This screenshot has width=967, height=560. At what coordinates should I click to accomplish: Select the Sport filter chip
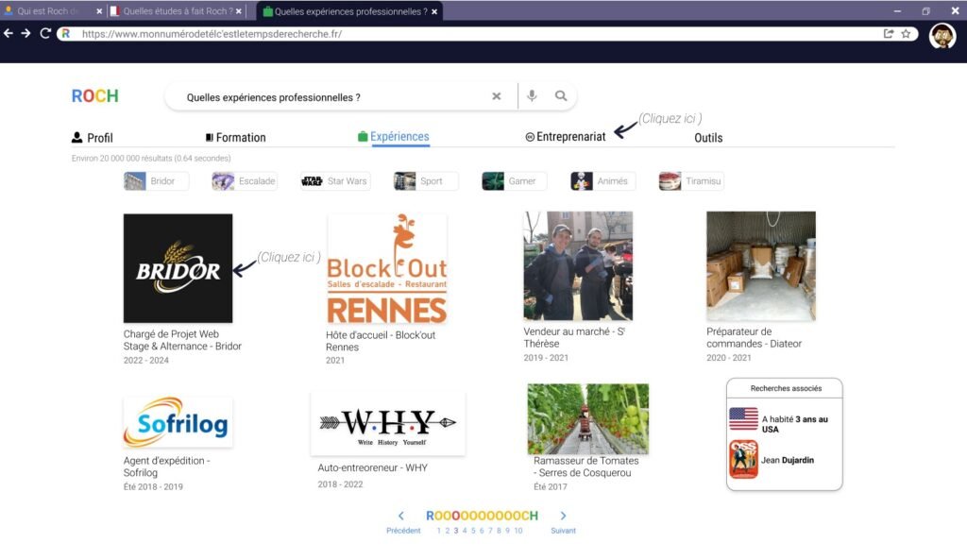pos(426,181)
